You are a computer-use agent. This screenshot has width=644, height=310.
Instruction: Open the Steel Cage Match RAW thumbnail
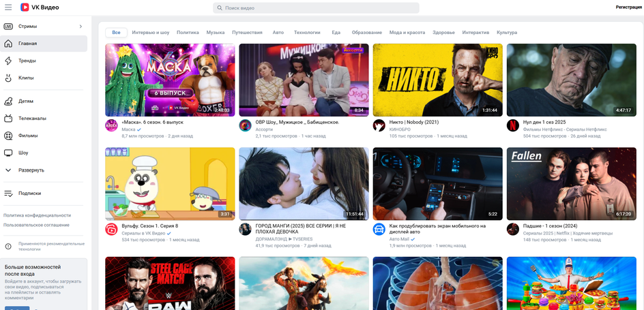[170, 283]
